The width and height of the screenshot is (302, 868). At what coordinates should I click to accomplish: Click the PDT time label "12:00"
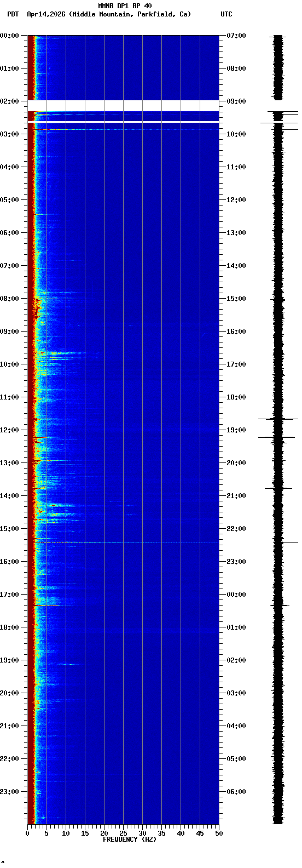[x=10, y=430]
